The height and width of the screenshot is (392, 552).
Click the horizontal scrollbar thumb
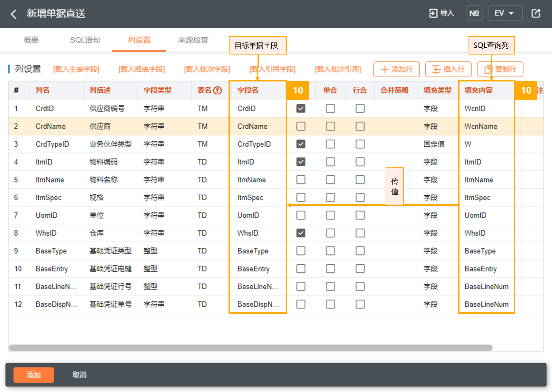click(251, 348)
